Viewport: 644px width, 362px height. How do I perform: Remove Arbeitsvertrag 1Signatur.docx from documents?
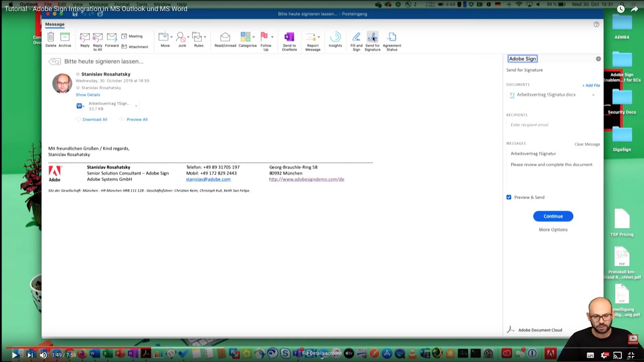[x=593, y=95]
